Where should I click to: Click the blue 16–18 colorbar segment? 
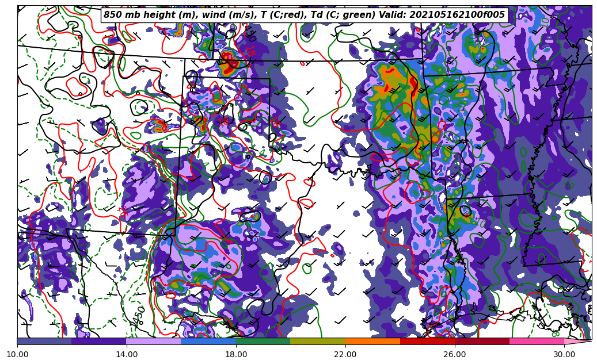pyautogui.click(x=208, y=341)
